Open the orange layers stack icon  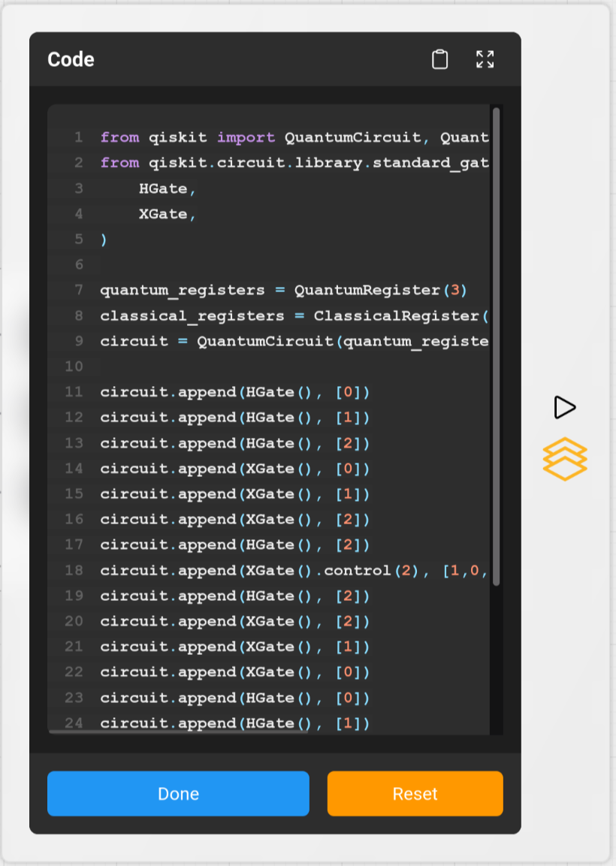(x=564, y=459)
